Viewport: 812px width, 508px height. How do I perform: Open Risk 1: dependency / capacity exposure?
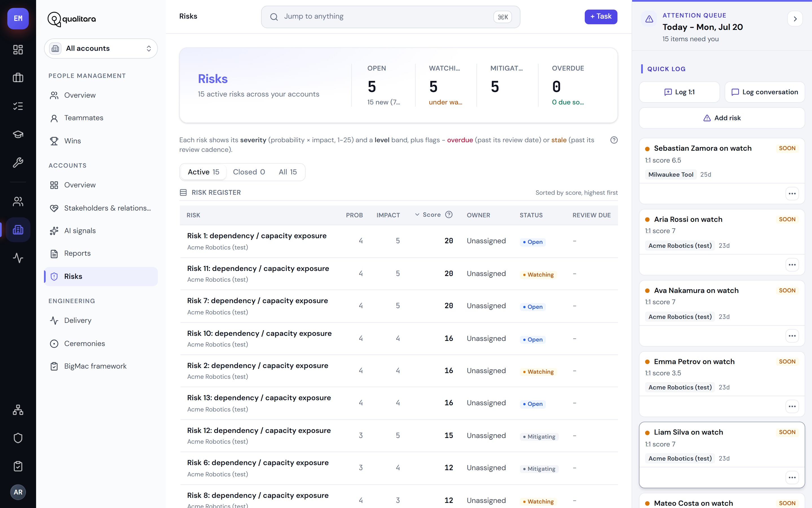(x=257, y=236)
